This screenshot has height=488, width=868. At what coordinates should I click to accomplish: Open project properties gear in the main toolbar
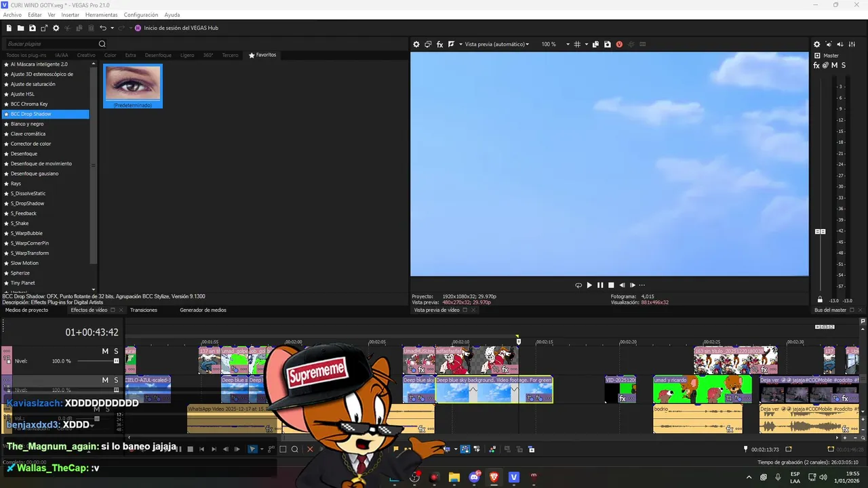click(56, 28)
